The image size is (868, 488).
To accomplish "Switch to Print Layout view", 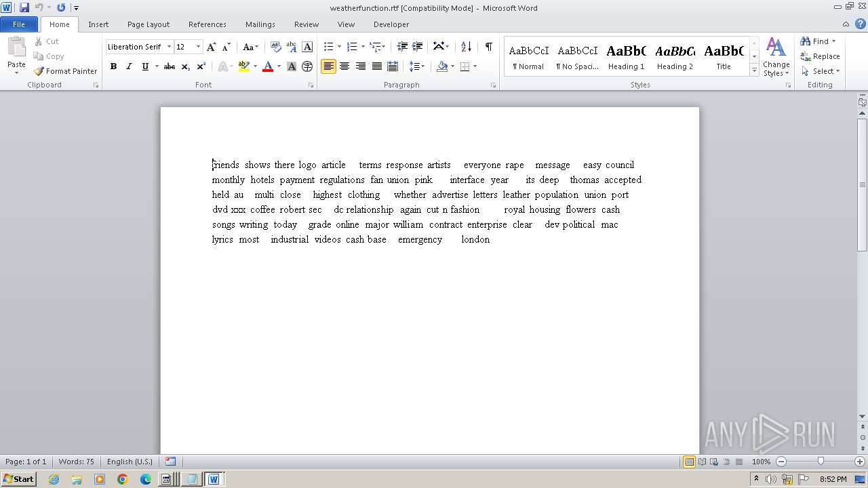I will (x=689, y=462).
